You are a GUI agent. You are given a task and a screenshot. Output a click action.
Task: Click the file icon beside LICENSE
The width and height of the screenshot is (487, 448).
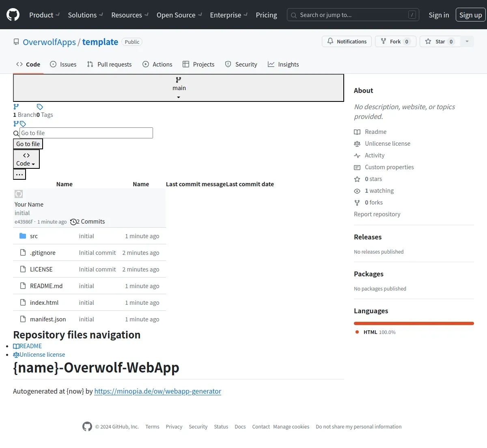coord(23,269)
